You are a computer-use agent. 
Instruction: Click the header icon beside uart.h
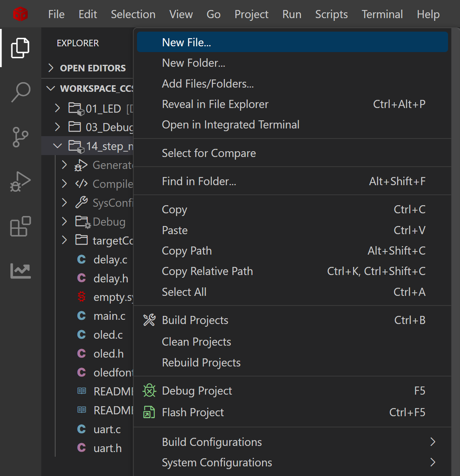81,448
